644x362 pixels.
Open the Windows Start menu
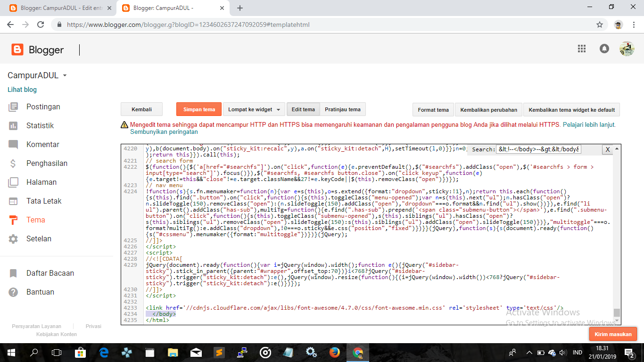(10, 353)
